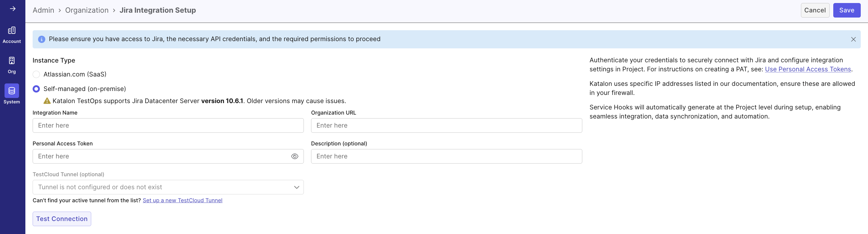Click the Instance Type heading

coord(54,60)
